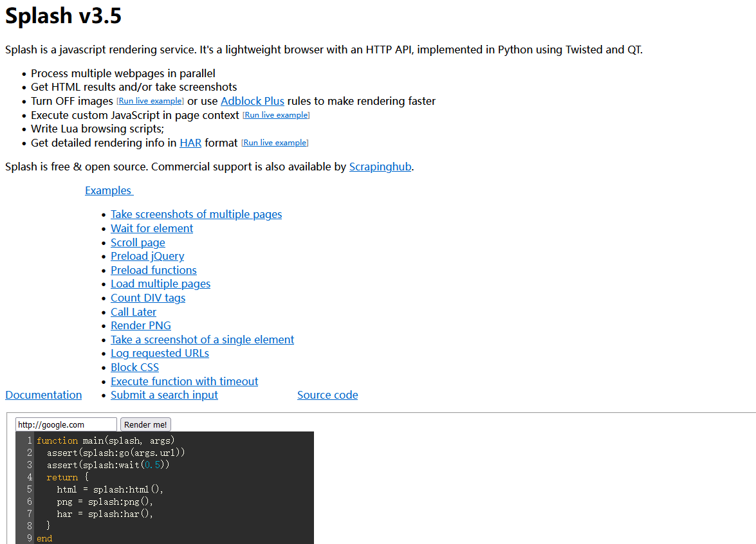Image resolution: width=756 pixels, height=544 pixels.
Task: Select the Block CSS example
Action: click(x=134, y=367)
